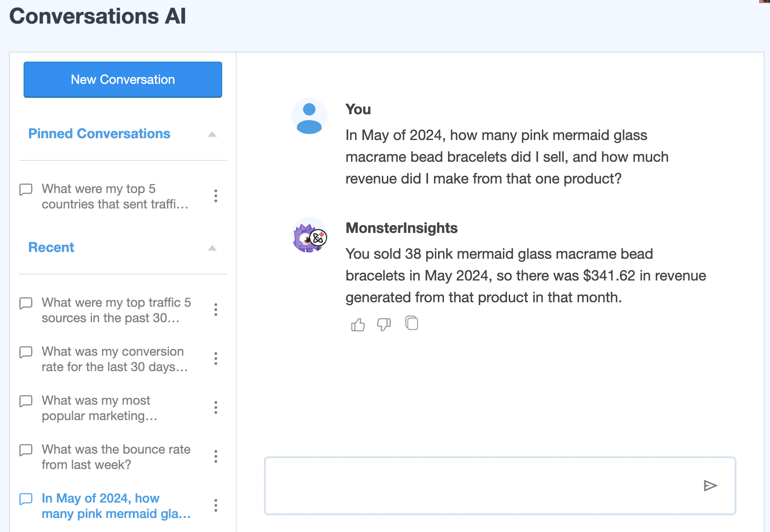Click inside the message input box
770x532 pixels.
click(499, 485)
